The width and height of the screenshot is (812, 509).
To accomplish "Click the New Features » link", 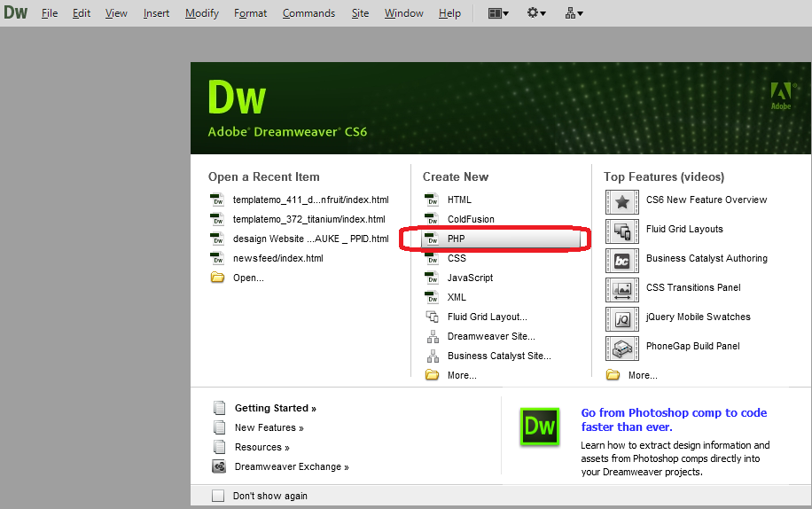I will click(x=269, y=427).
